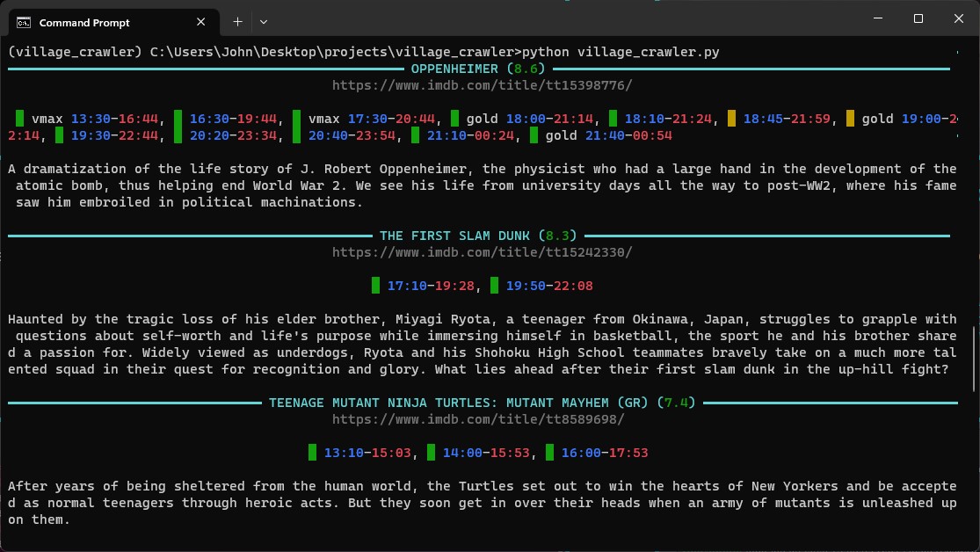Click the (village_crawler) environment prompt prefix
Screen dimensions: 980x552
point(75,52)
